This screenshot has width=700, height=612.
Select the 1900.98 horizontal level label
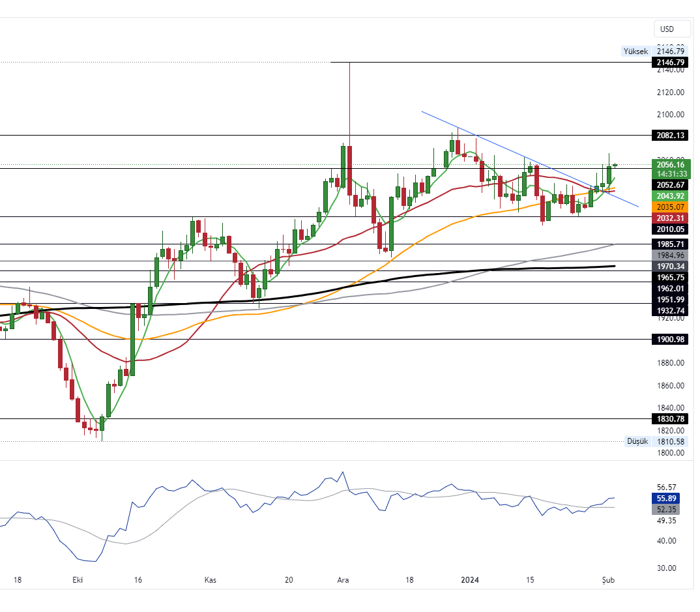pos(670,339)
